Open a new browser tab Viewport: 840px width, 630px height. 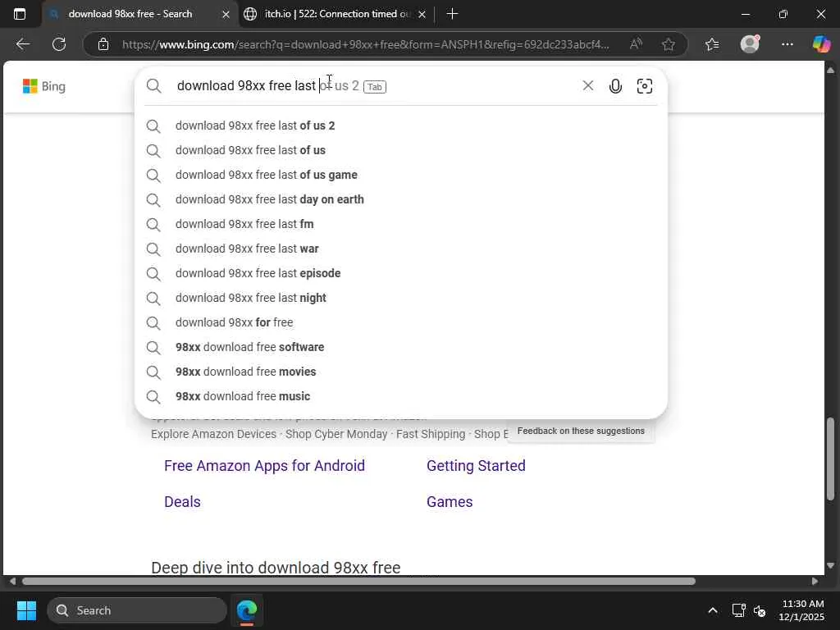pos(452,14)
